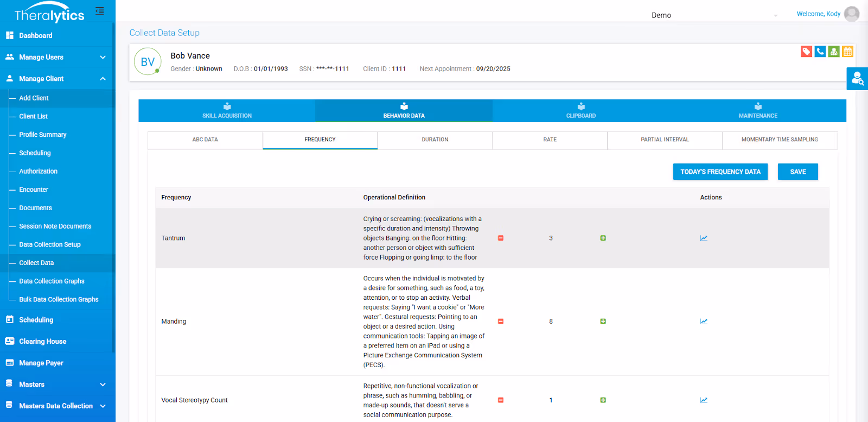Image resolution: width=868 pixels, height=422 pixels.
Task: Click the blue phone icon in client header
Action: point(820,52)
